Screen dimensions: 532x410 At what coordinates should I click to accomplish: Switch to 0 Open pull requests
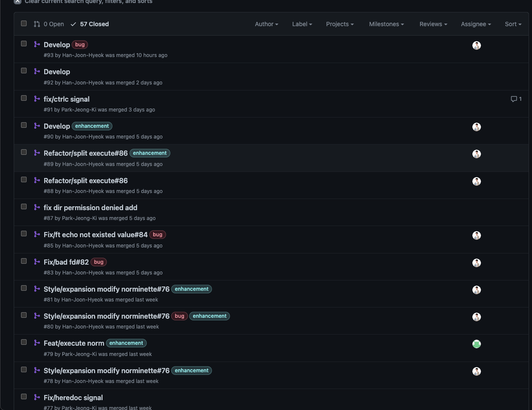pos(54,24)
